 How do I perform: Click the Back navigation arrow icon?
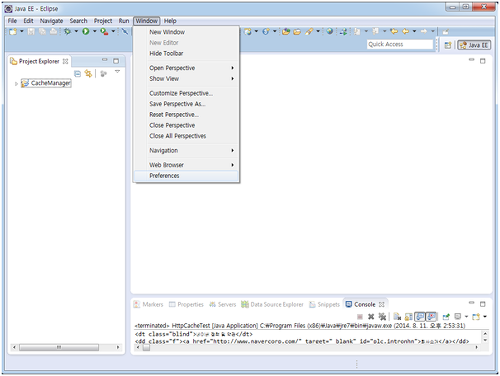(405, 31)
